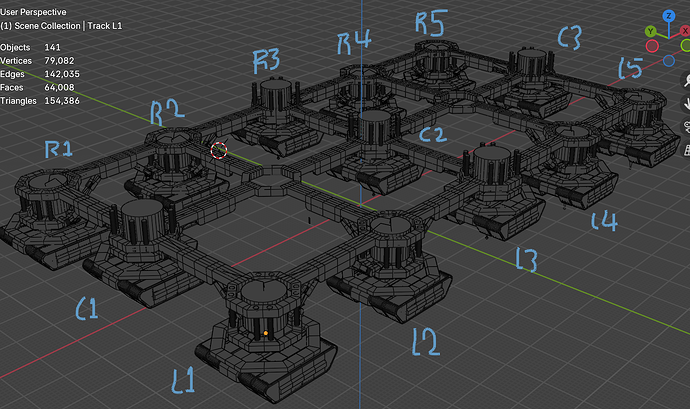Toggle the camera view icon
The height and width of the screenshot is (409, 690).
click(x=686, y=127)
